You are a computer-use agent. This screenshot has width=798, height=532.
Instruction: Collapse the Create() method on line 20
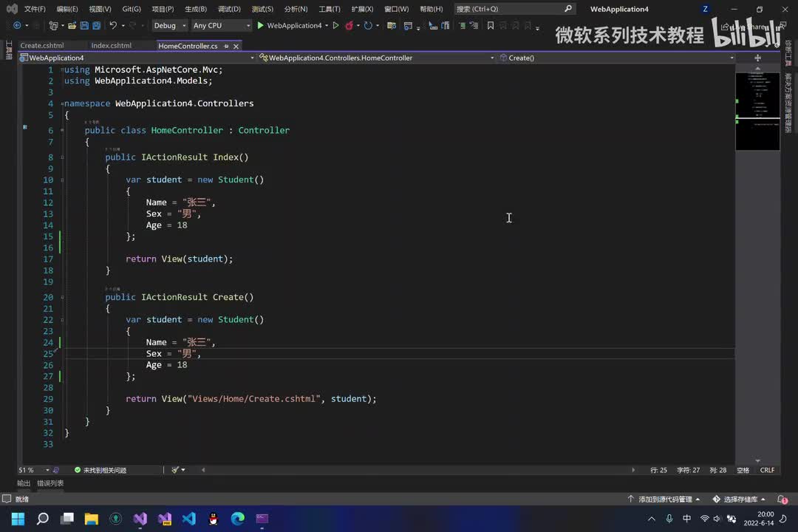pos(62,297)
